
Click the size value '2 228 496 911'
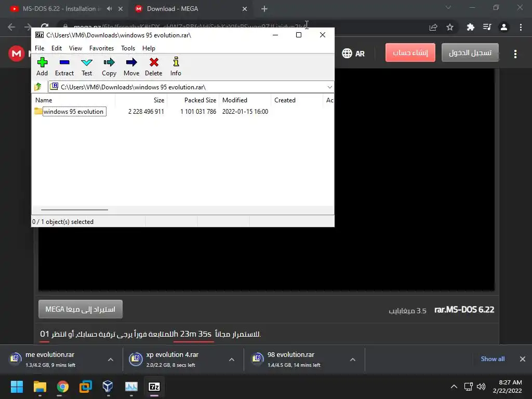click(x=146, y=112)
